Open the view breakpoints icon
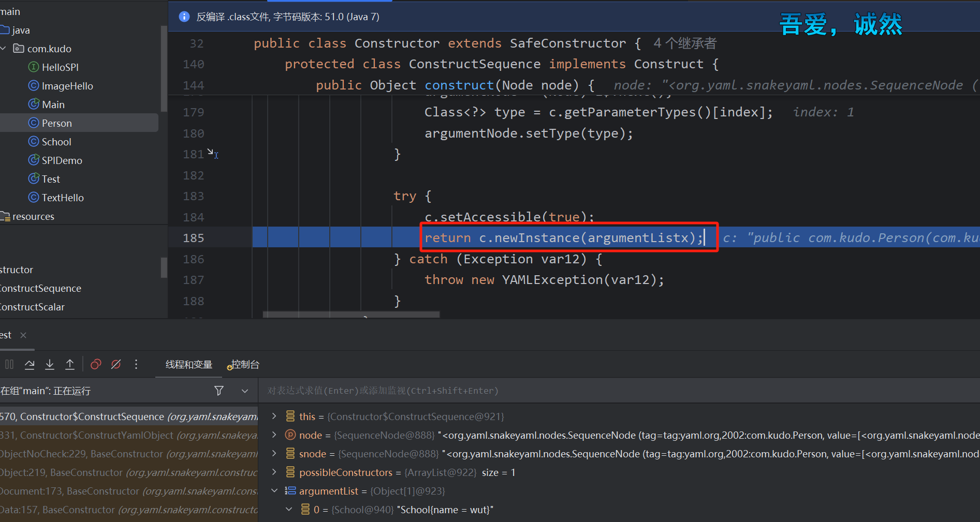 point(96,364)
